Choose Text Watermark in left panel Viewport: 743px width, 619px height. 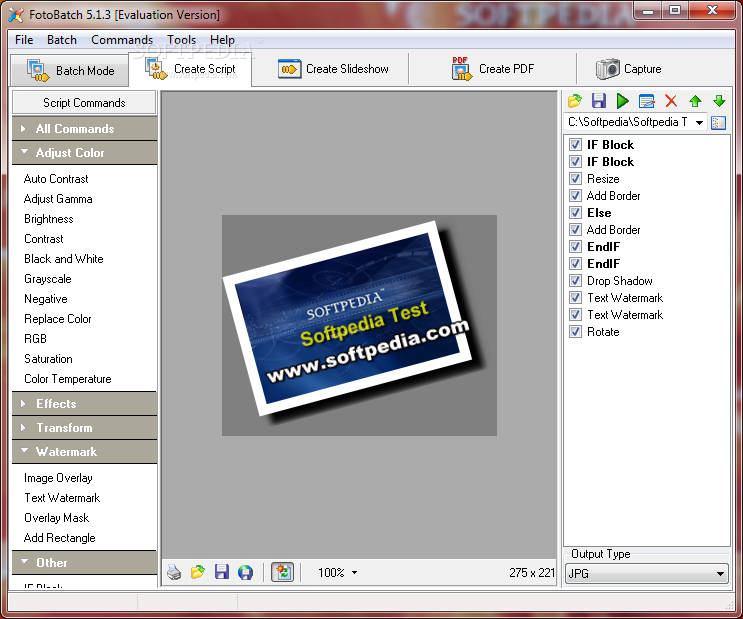coord(62,498)
